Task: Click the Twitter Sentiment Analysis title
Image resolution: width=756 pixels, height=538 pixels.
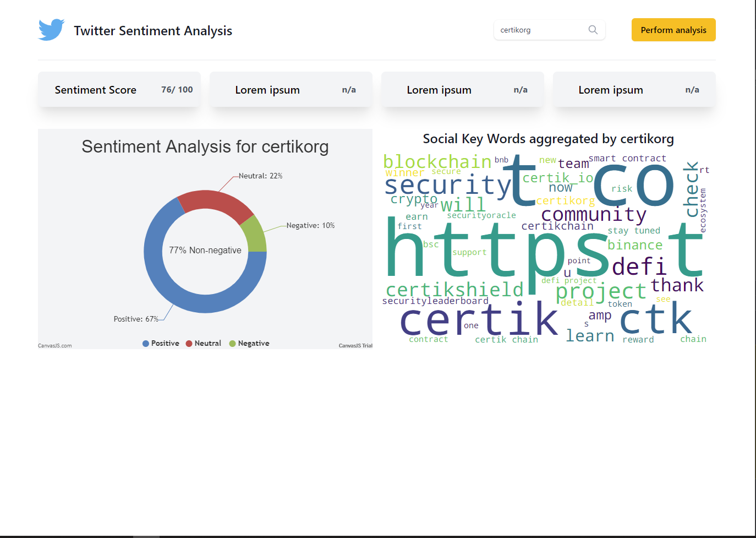Action: coord(153,31)
